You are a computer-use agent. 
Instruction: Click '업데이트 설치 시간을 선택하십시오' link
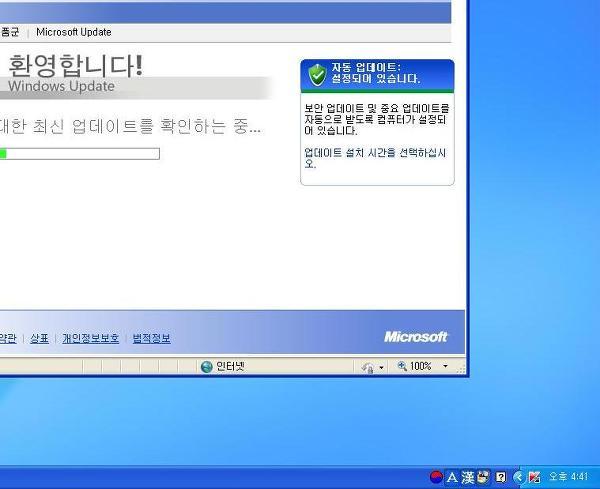375,158
